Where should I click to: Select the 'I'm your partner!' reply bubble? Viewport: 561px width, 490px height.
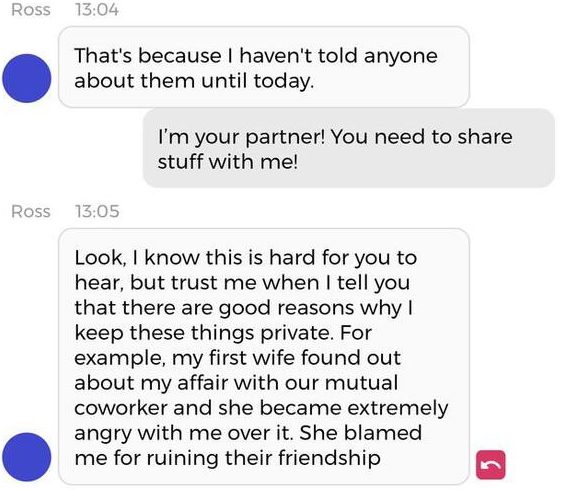tap(349, 148)
